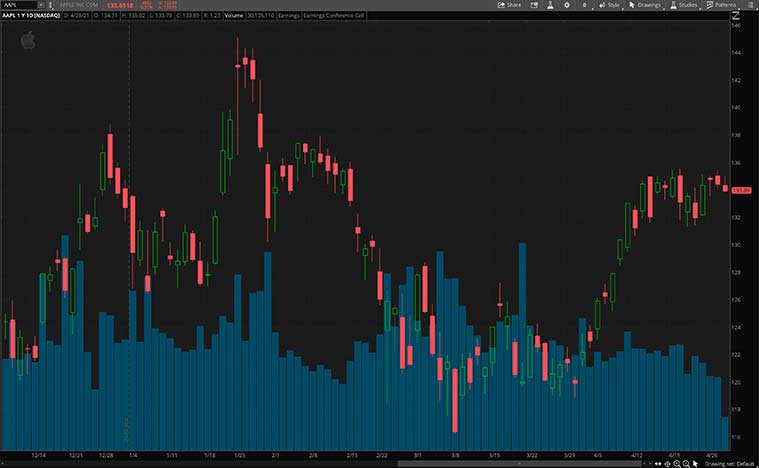This screenshot has height=468, width=759.
Task: Click the AAPL symbol input field
Action: click(x=18, y=5)
